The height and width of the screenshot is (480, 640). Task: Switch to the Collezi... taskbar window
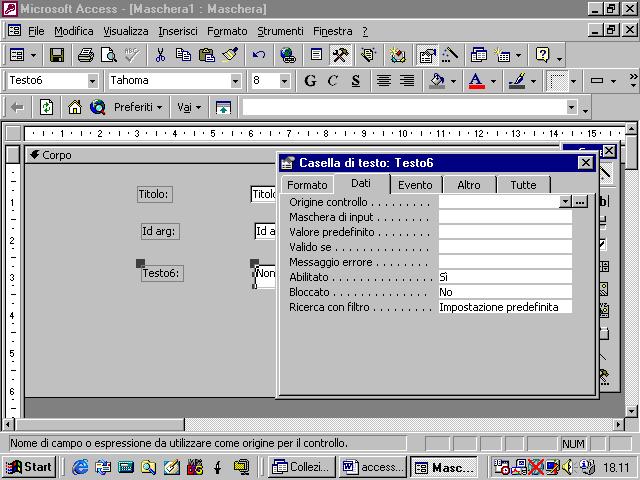click(x=302, y=467)
